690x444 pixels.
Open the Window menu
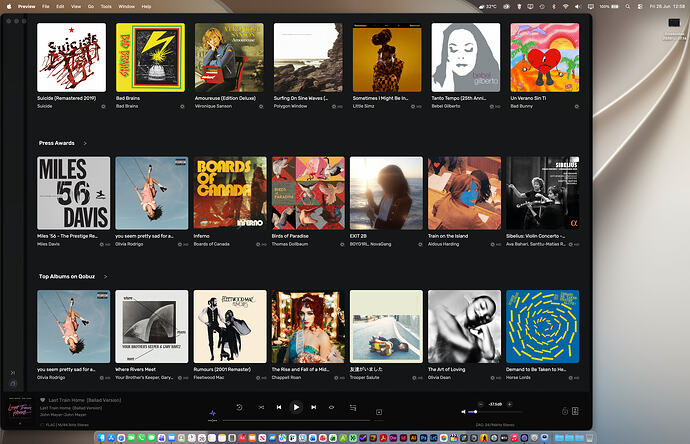(x=127, y=7)
